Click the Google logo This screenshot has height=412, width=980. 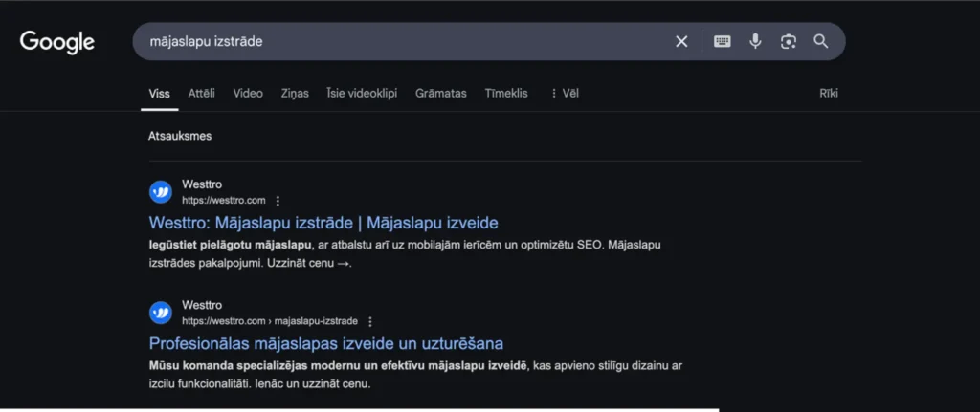pyautogui.click(x=56, y=42)
